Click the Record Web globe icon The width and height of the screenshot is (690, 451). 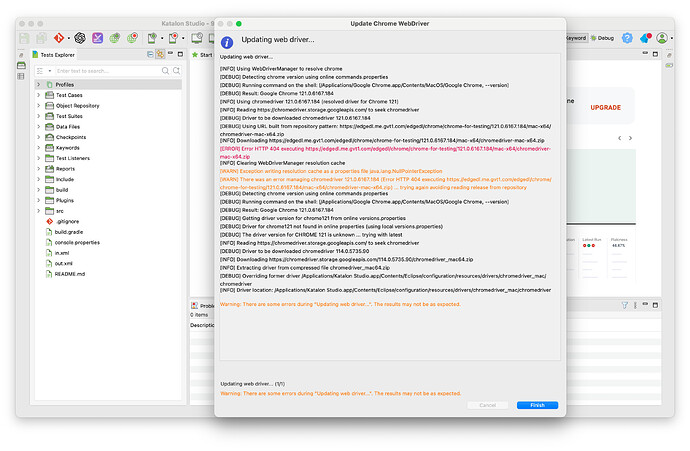(x=132, y=38)
